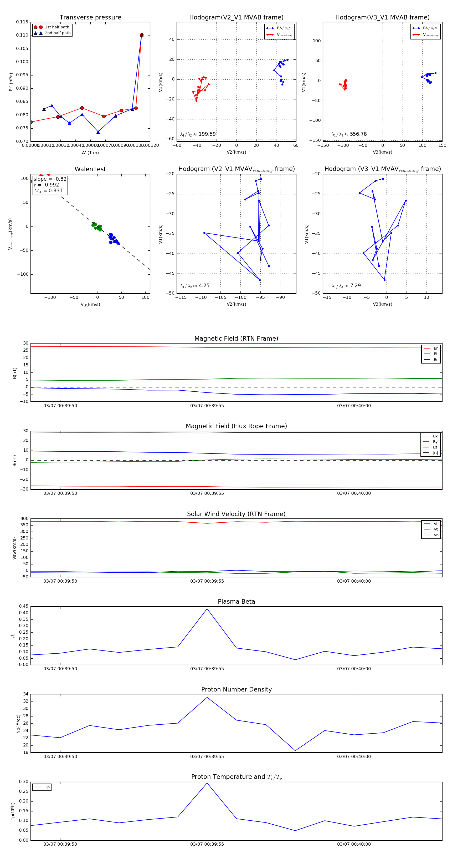Click the "Bx'" legend entry
The image size is (473, 868).
coord(431,436)
